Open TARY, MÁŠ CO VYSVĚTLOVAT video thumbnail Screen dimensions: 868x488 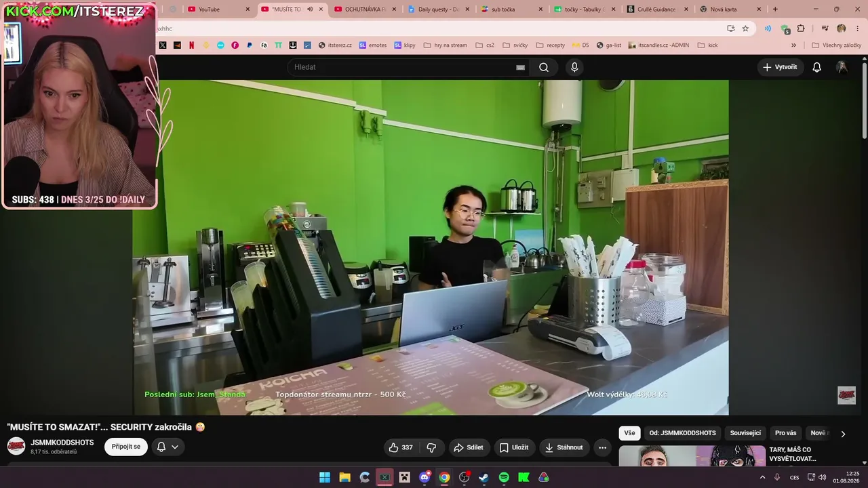692,456
